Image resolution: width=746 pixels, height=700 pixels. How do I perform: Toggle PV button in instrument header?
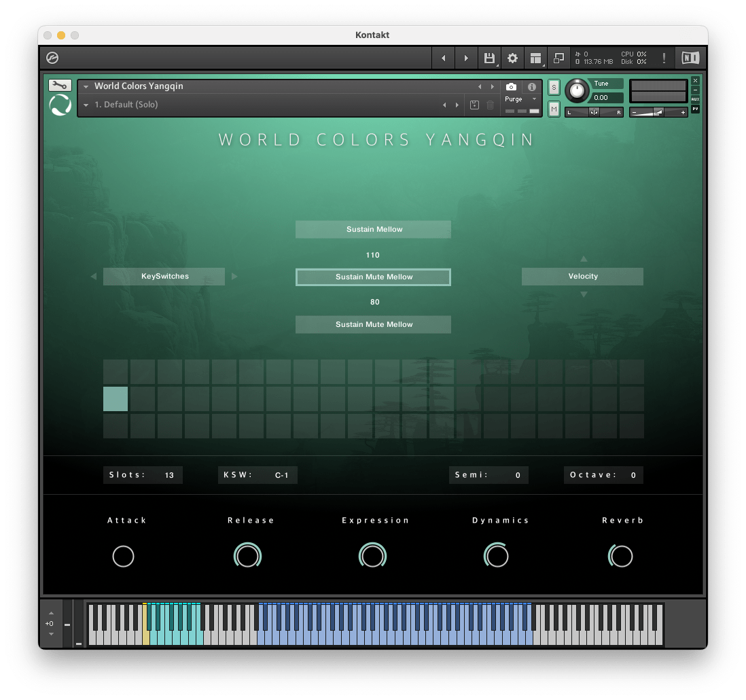[695, 109]
